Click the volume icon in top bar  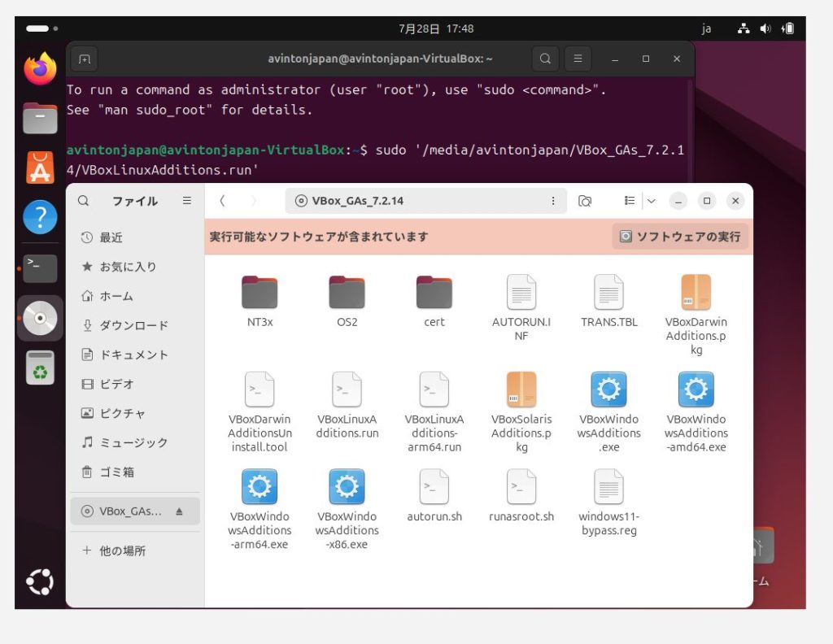765,28
